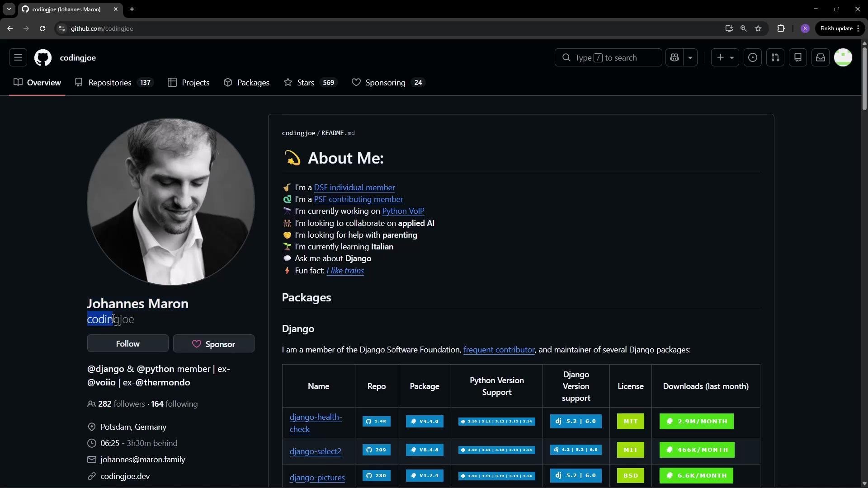868x488 pixels.
Task: Open the Copilot chat icon
Action: (675, 58)
